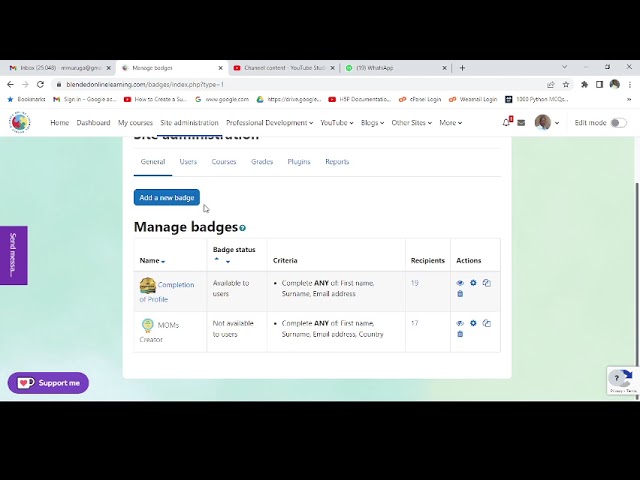Expand Other Sites dropdown
Screen dimensions: 640x480
pos(411,122)
